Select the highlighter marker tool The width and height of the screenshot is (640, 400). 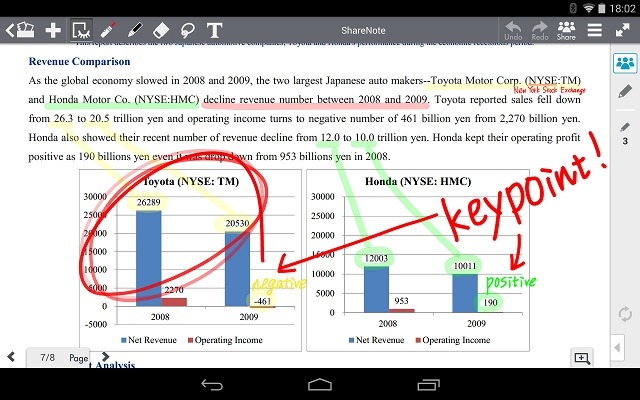[x=108, y=30]
